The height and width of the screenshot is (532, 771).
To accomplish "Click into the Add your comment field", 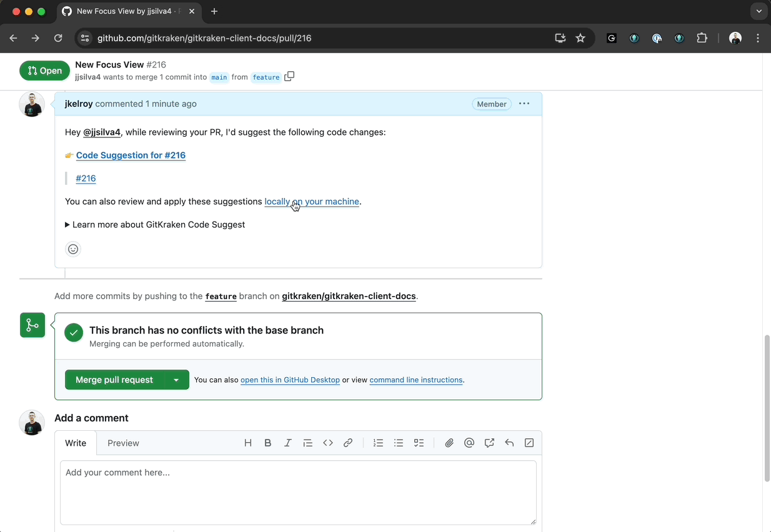I will [x=298, y=493].
